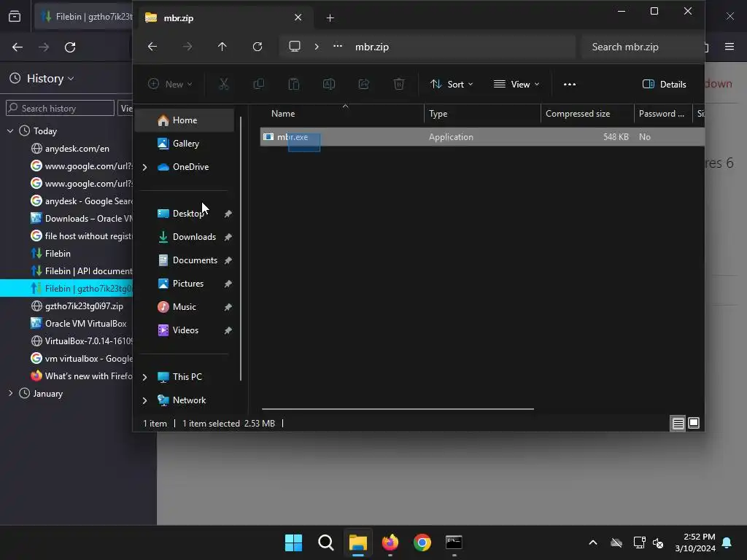747x560 pixels.
Task: Open anydesk.com/en history entry
Action: point(76,149)
